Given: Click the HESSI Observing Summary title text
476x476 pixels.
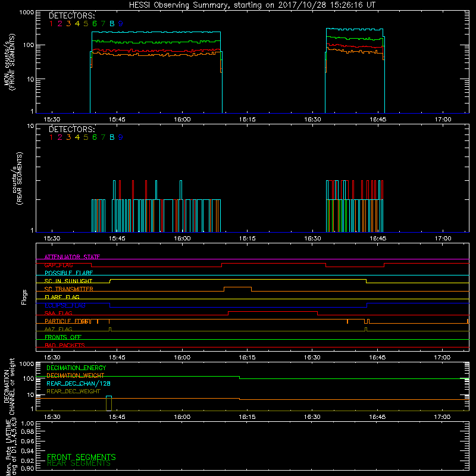Looking at the screenshot, I should point(252,5).
